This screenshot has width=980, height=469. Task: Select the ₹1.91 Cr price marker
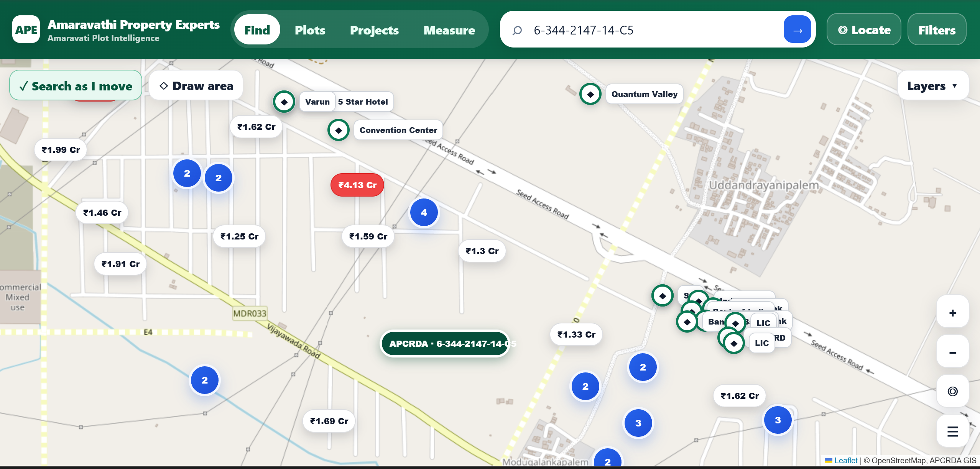120,264
